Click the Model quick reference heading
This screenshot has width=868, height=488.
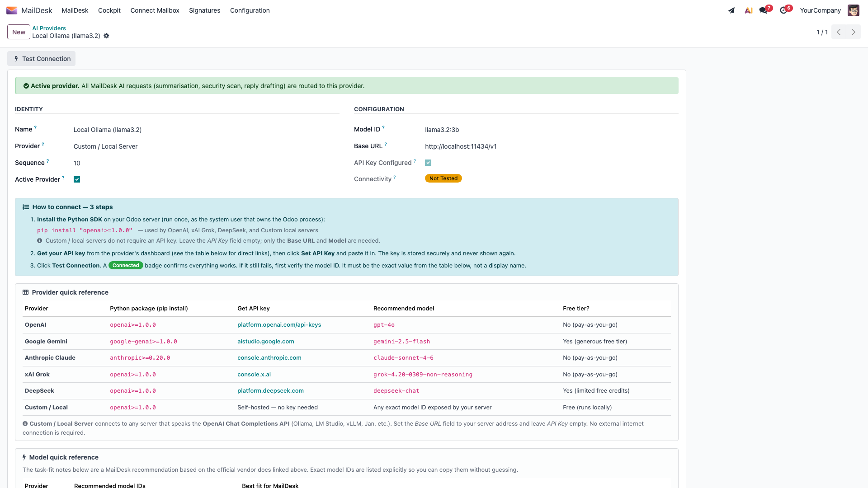coord(64,457)
